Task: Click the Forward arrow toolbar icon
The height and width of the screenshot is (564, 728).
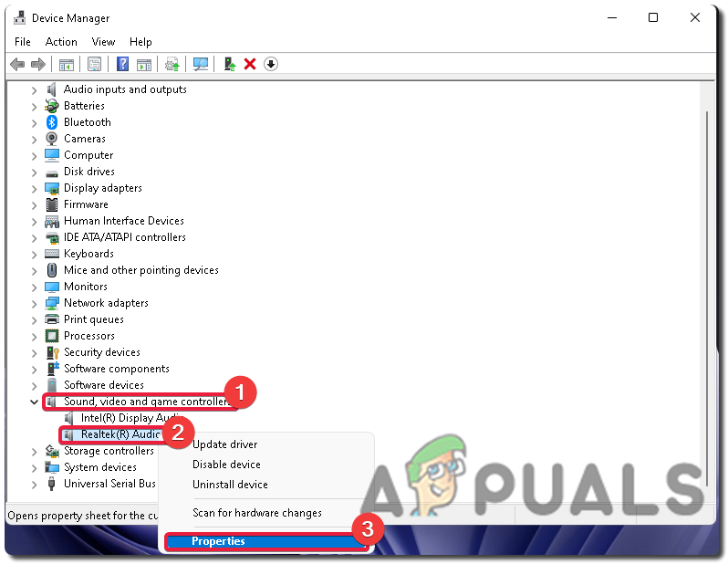Action: click(38, 64)
